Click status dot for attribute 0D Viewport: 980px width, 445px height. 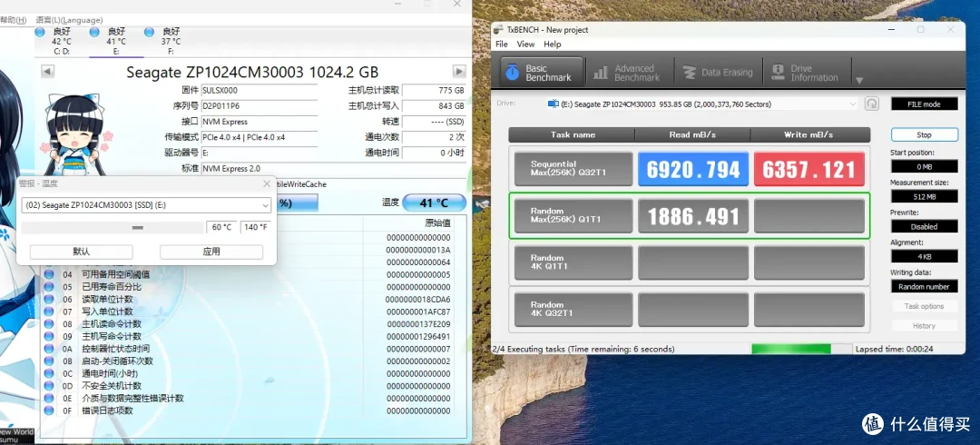[x=49, y=386]
